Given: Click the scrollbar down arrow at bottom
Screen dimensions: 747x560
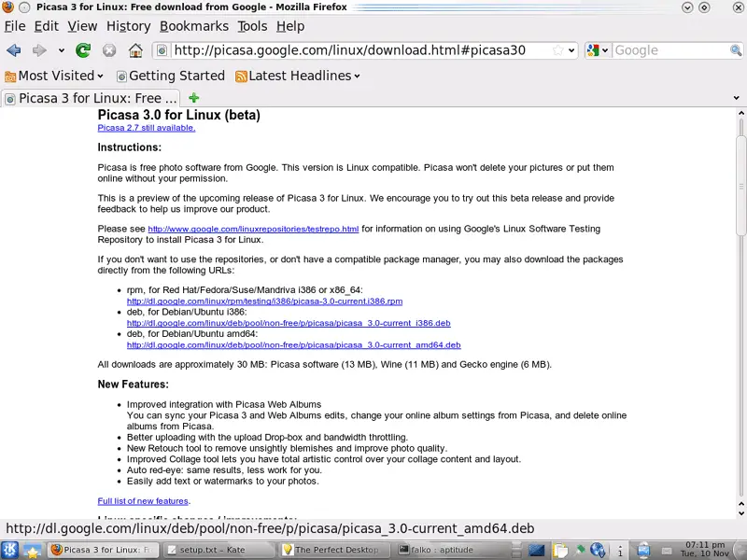Looking at the screenshot, I should [x=740, y=513].
